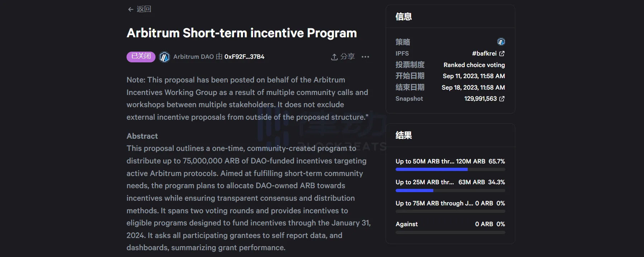Image resolution: width=644 pixels, height=257 pixels.
Task: Click the Arbitrum DAO space name
Action: tap(194, 57)
